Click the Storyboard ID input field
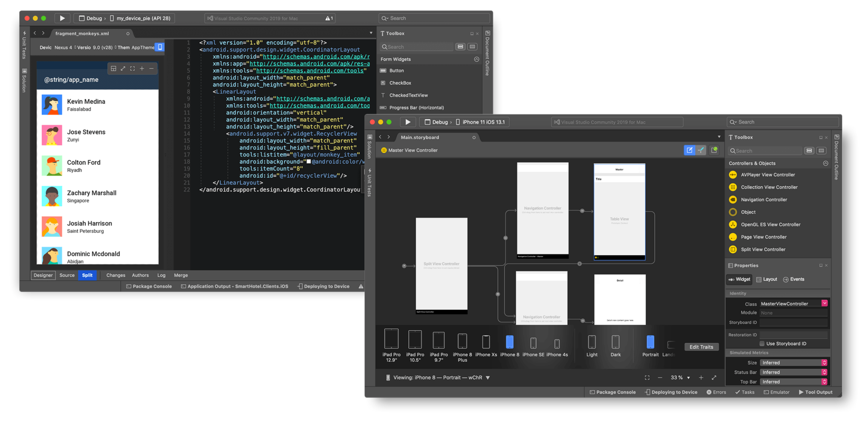This screenshot has width=868, height=434. 793,322
